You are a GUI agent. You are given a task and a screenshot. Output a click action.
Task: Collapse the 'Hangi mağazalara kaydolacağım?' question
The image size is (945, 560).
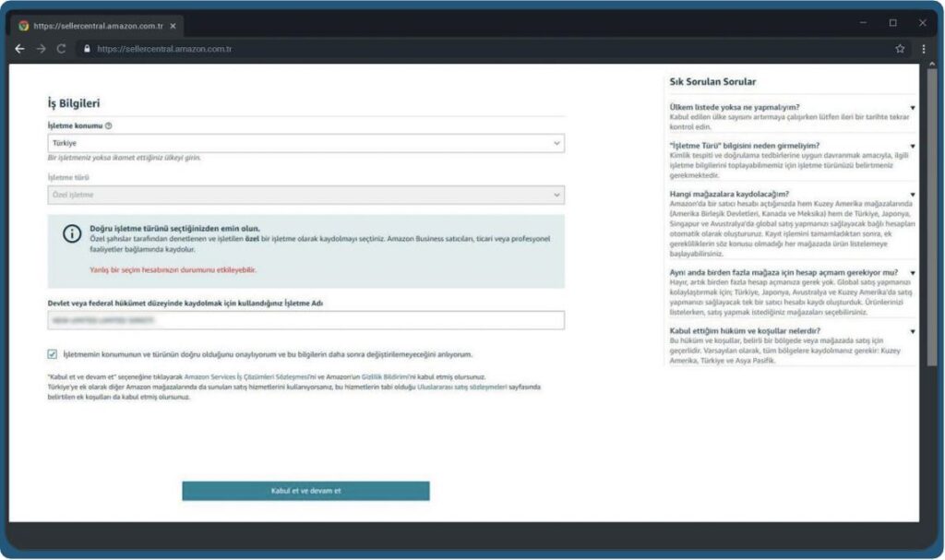(x=913, y=195)
